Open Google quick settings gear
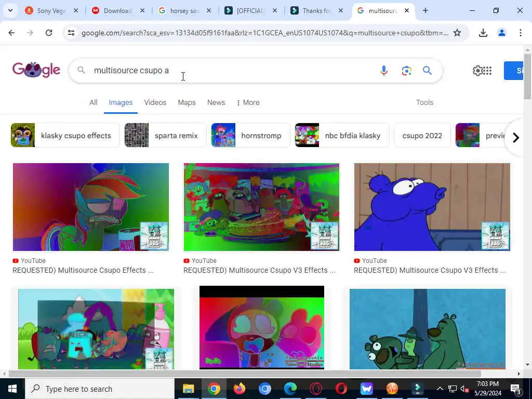Image resolution: width=532 pixels, height=399 pixels. pos(477,70)
